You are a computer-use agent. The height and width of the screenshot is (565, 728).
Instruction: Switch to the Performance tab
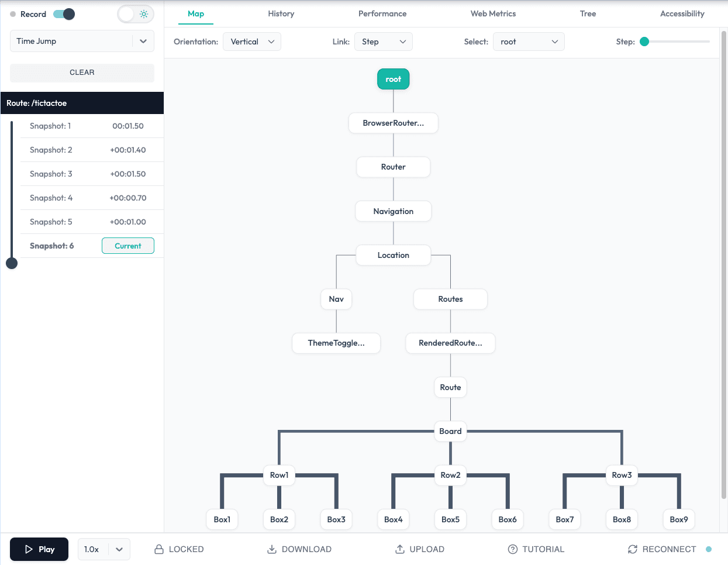pos(382,13)
